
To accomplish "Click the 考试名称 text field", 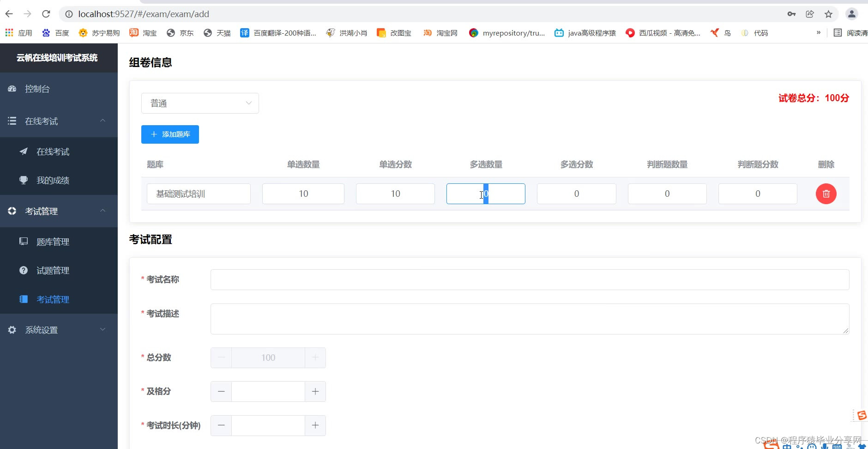I will (x=530, y=279).
